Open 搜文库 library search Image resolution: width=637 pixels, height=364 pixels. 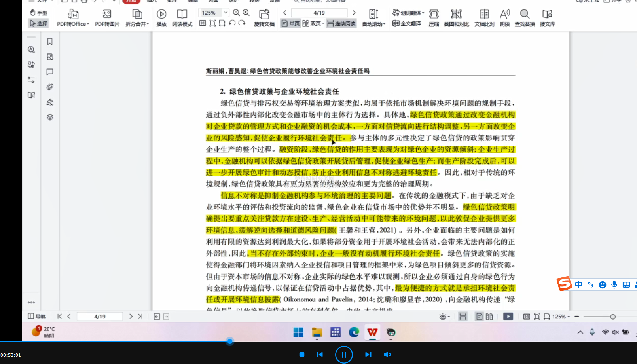(x=547, y=19)
